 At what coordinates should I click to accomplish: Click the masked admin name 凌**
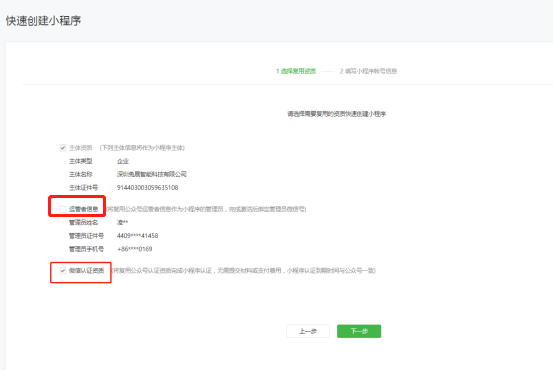tap(122, 223)
